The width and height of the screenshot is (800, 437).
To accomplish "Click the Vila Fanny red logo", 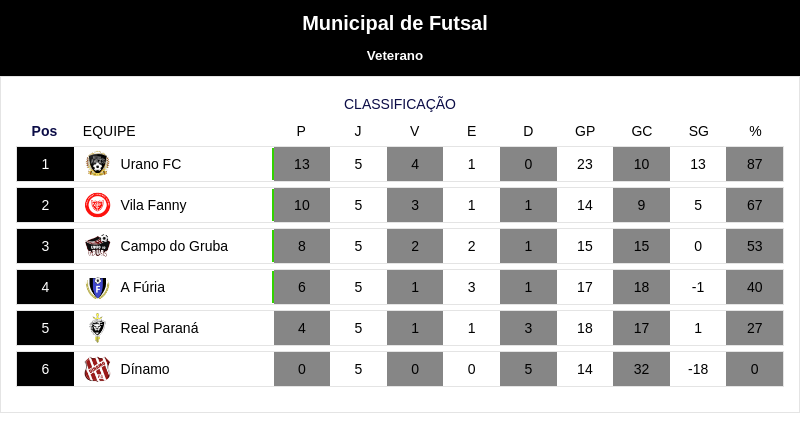I will point(97,205).
